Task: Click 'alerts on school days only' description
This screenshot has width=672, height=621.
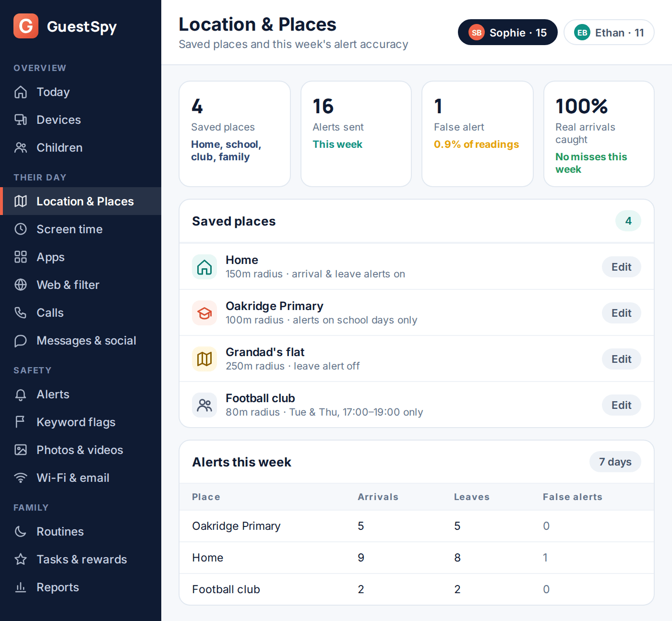Action: pos(355,320)
